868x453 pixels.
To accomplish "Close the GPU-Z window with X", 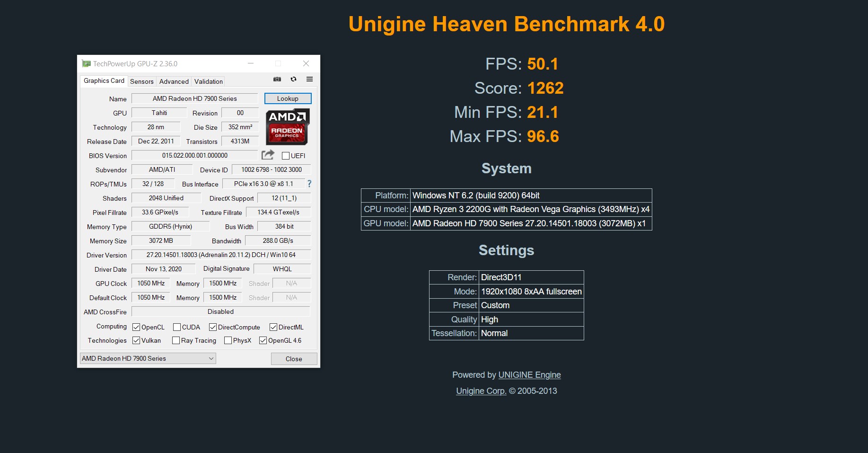I will click(x=306, y=63).
